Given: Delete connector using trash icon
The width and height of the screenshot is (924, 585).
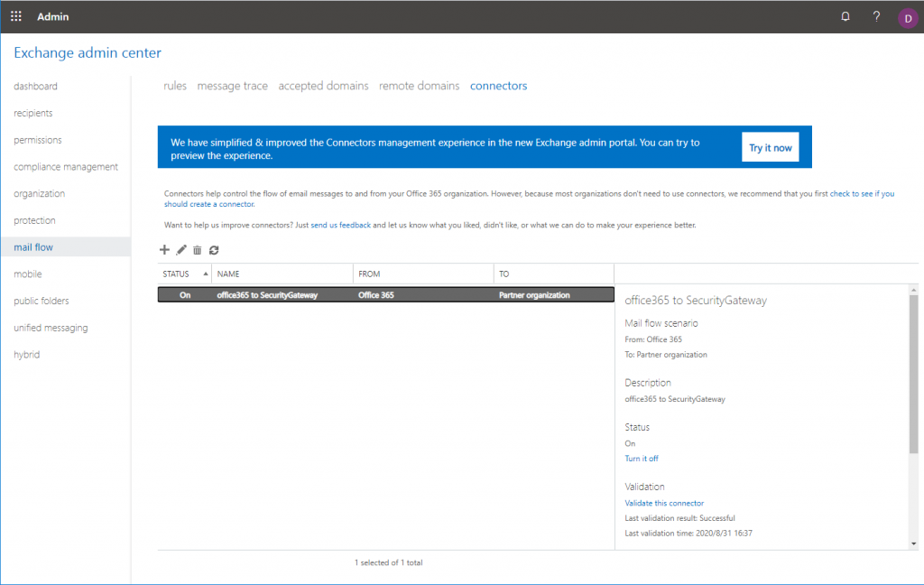Looking at the screenshot, I should (x=198, y=250).
